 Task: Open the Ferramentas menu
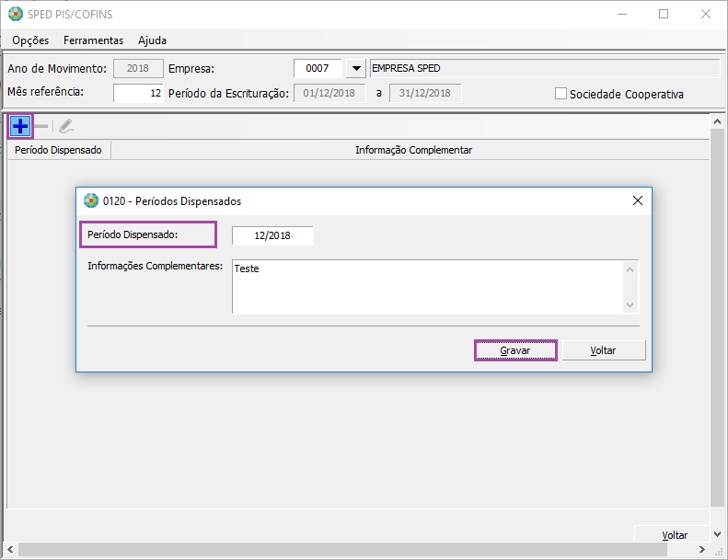pyautogui.click(x=93, y=40)
